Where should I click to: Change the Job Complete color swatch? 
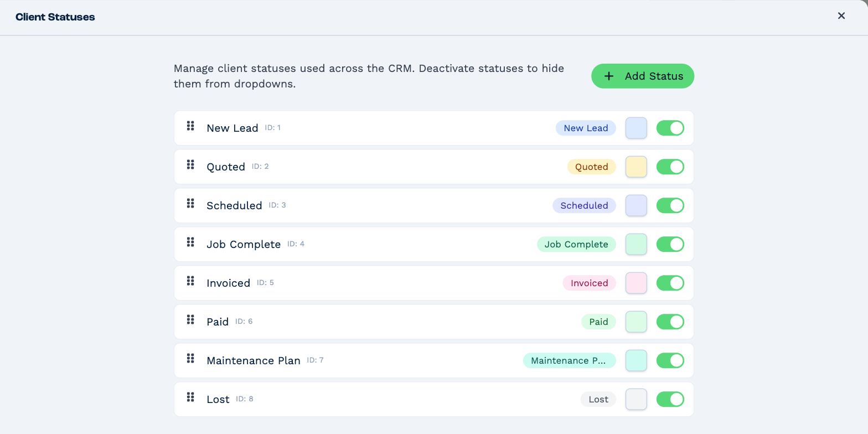636,244
